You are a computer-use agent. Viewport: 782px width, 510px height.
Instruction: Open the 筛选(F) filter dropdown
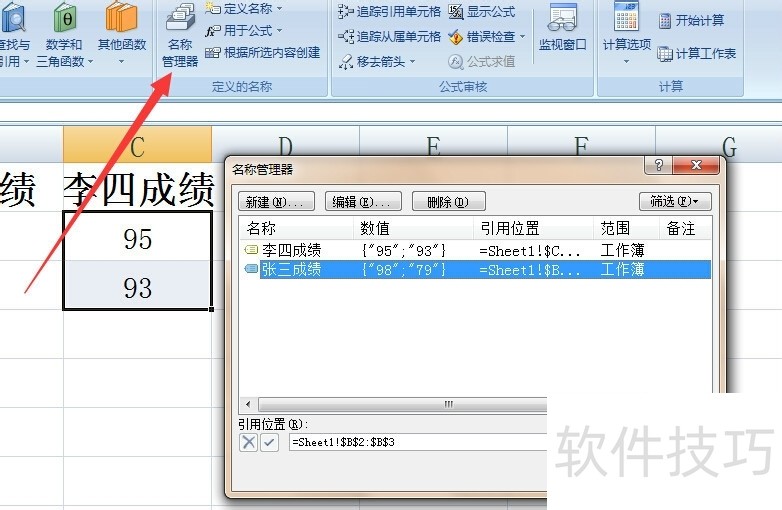pos(675,201)
